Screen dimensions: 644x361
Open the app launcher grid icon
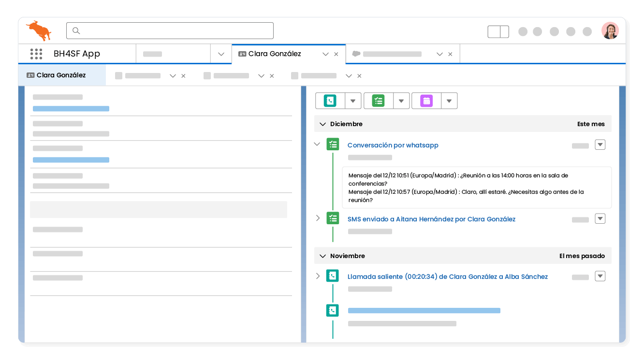point(36,54)
